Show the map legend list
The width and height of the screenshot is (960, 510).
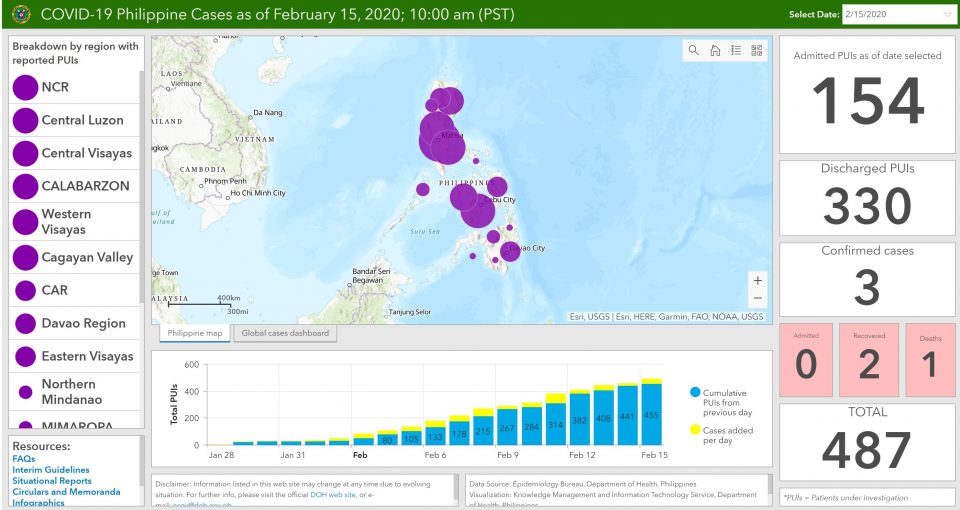[736, 51]
